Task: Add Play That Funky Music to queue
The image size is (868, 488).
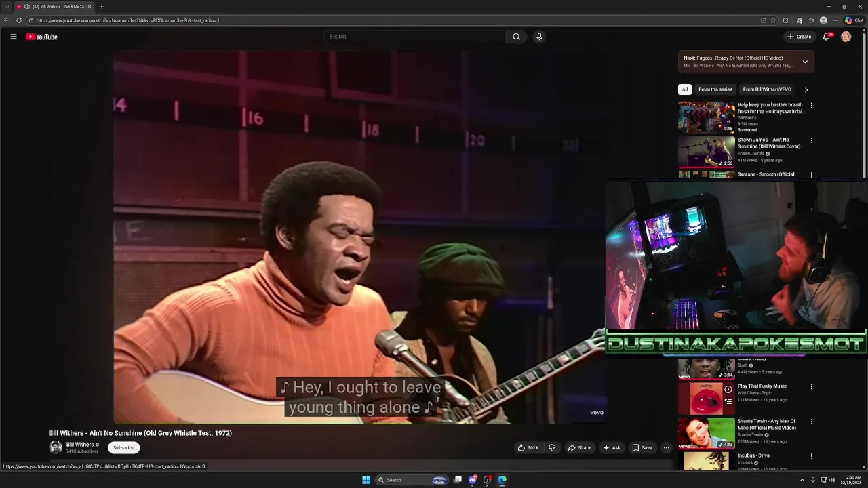Action: (x=728, y=401)
